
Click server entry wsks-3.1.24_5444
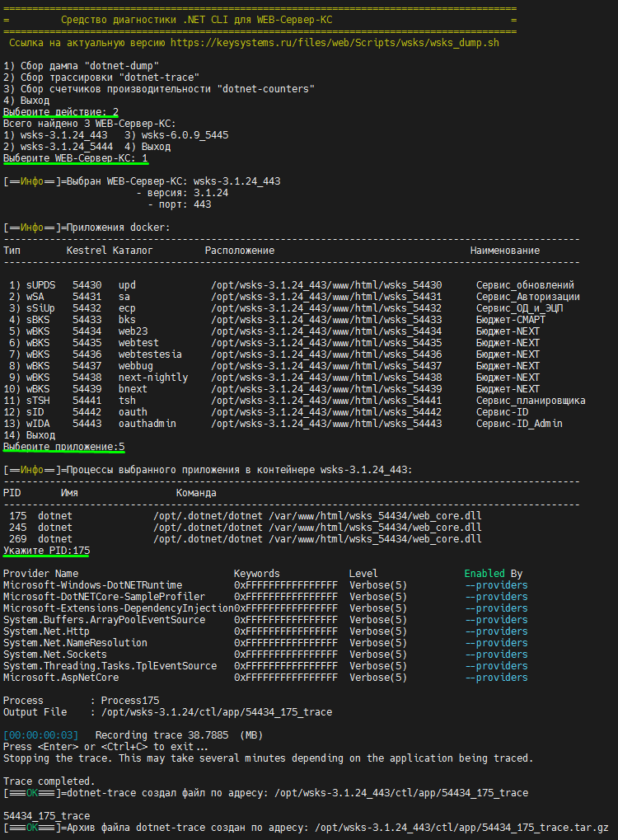(67, 147)
